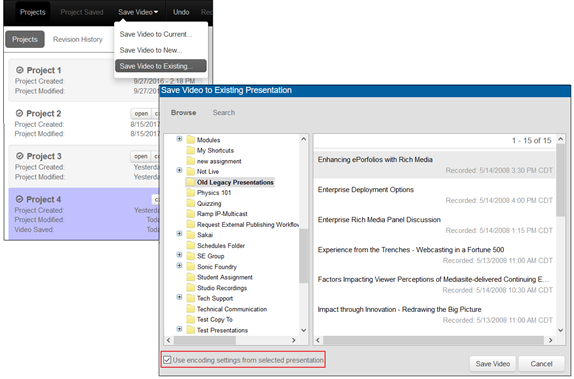Select Technical Communication folder
The height and width of the screenshot is (379, 574).
(x=232, y=309)
